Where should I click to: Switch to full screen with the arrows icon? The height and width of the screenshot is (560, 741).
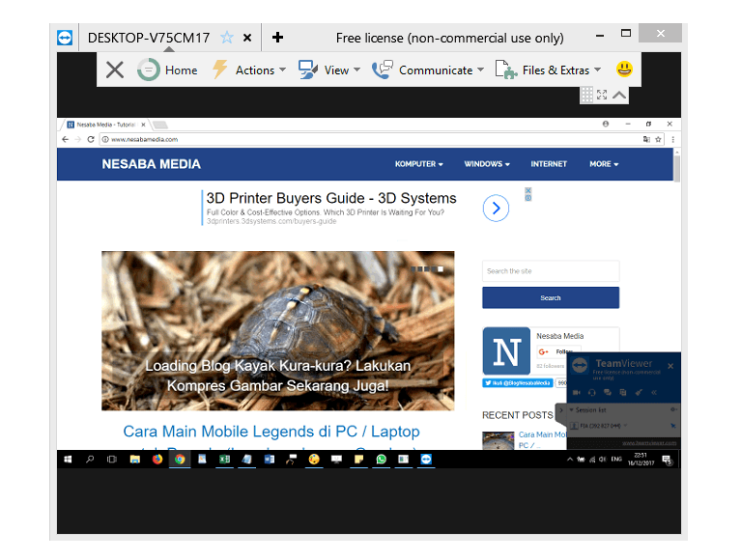[x=602, y=95]
